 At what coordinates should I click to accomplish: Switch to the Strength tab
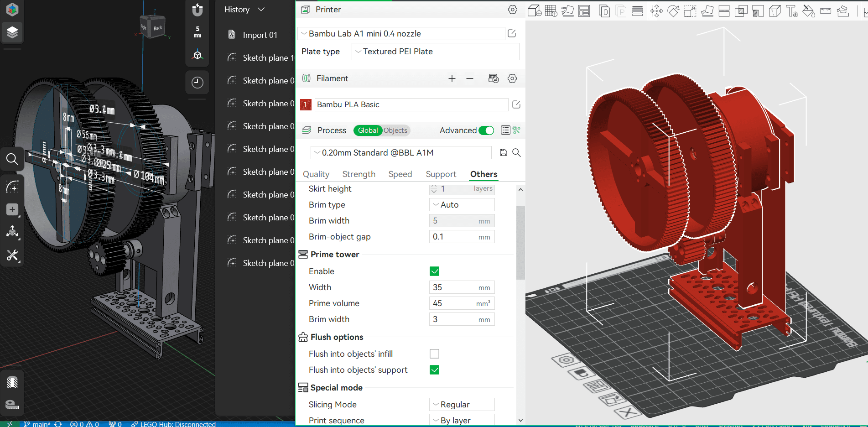tap(359, 174)
